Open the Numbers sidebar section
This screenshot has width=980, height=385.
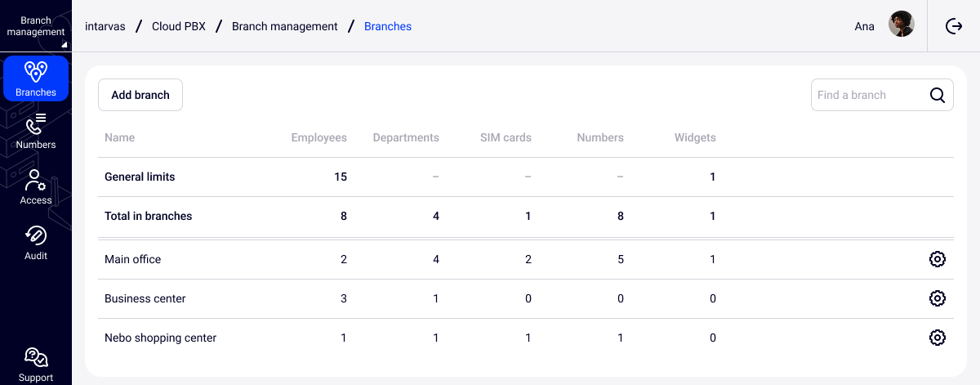[x=36, y=132]
